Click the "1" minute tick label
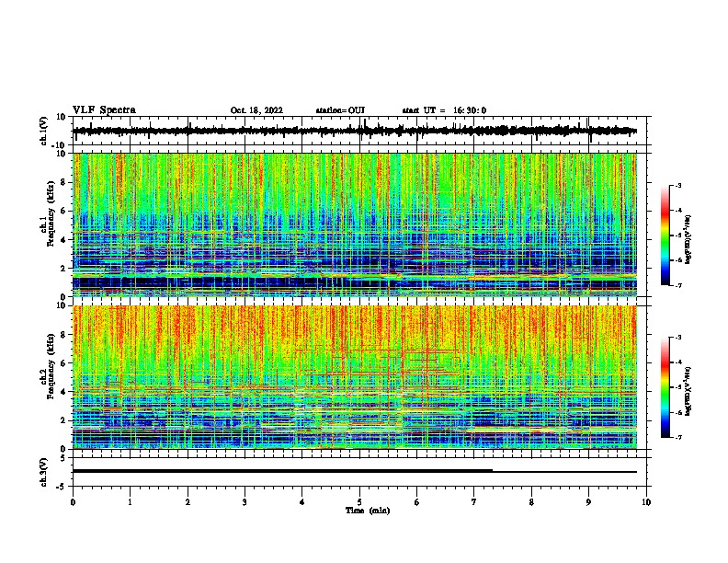This screenshot has width=728, height=563. tap(131, 502)
